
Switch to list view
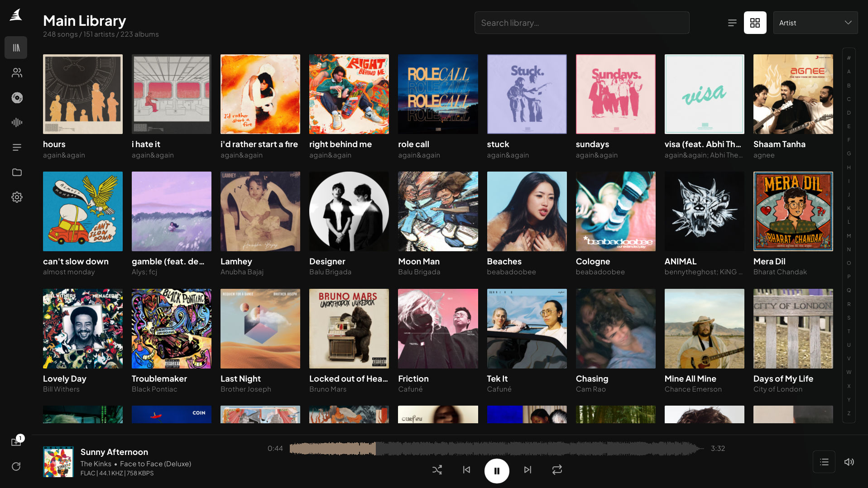click(732, 23)
